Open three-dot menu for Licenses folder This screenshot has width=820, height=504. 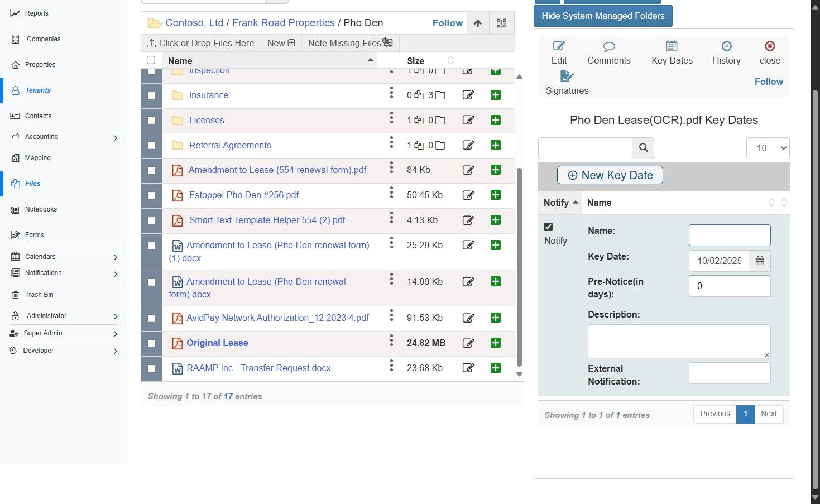click(391, 118)
